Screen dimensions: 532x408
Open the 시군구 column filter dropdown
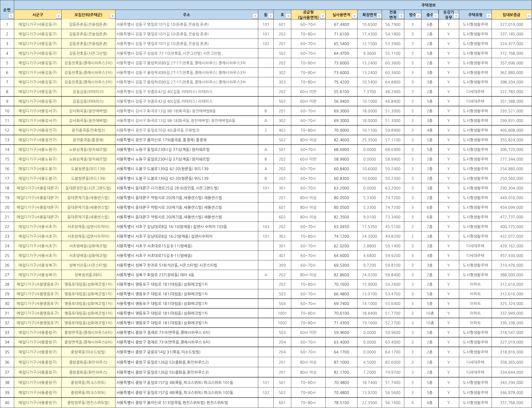(x=58, y=16)
